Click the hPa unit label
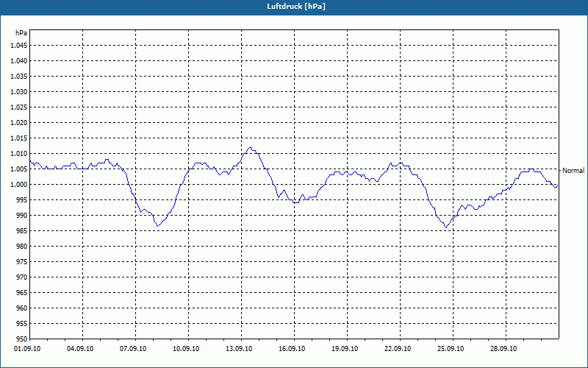 [x=21, y=32]
